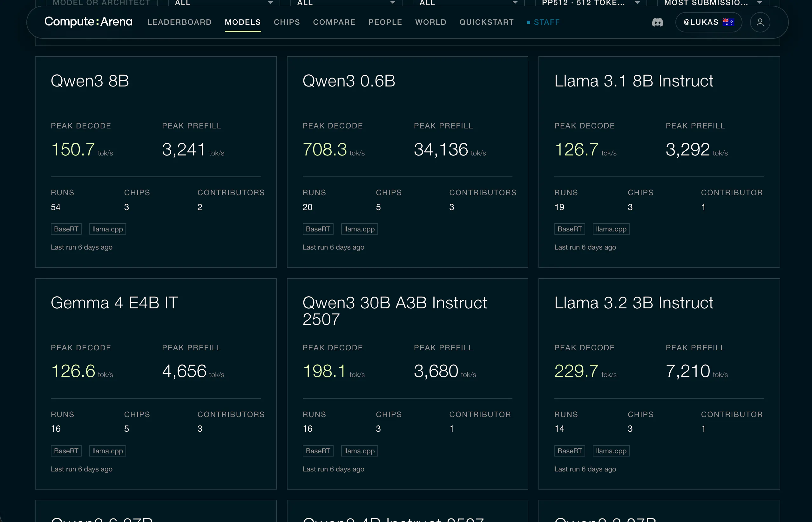The image size is (812, 522).
Task: Click the llama.cpp tag on Gemma 4 E4B IT
Action: click(108, 451)
